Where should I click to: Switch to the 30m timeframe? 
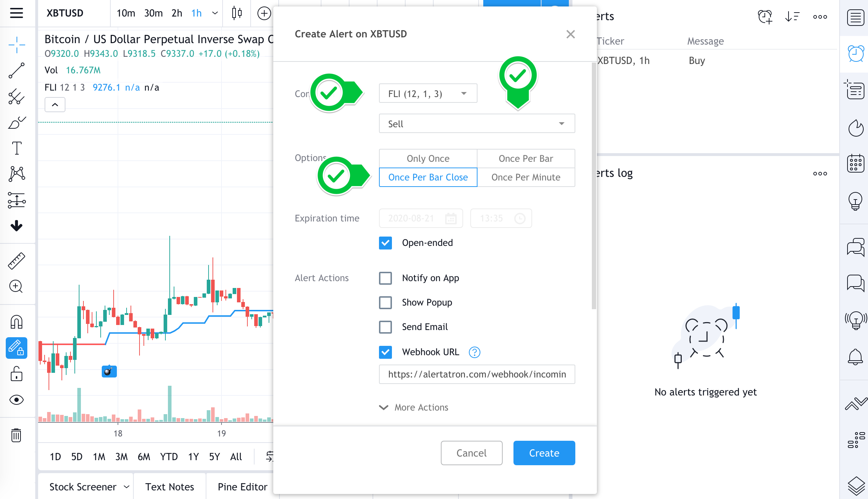point(154,13)
